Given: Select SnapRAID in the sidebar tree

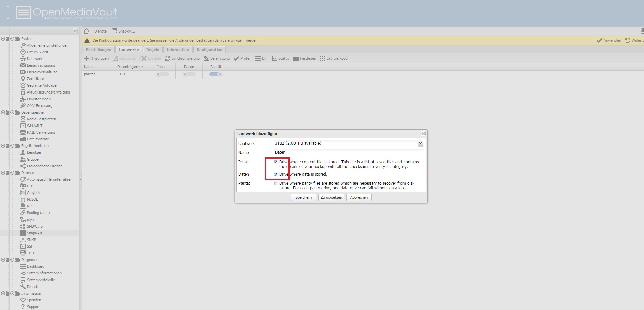Looking at the screenshot, I should 35,233.
